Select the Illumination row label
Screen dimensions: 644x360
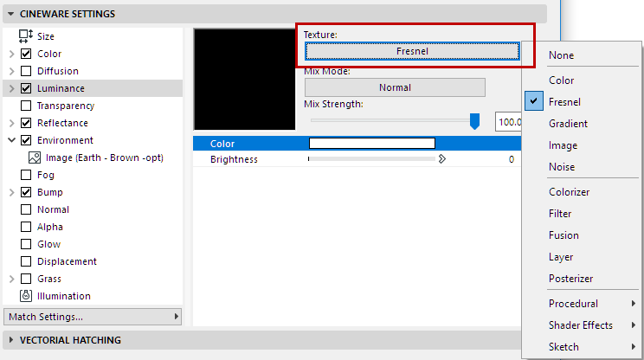tap(64, 296)
